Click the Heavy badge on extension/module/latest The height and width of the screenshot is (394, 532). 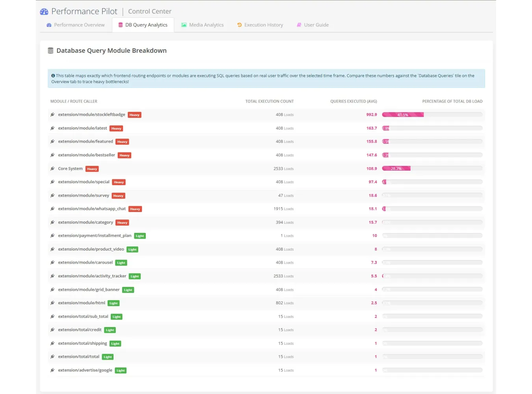(116, 128)
